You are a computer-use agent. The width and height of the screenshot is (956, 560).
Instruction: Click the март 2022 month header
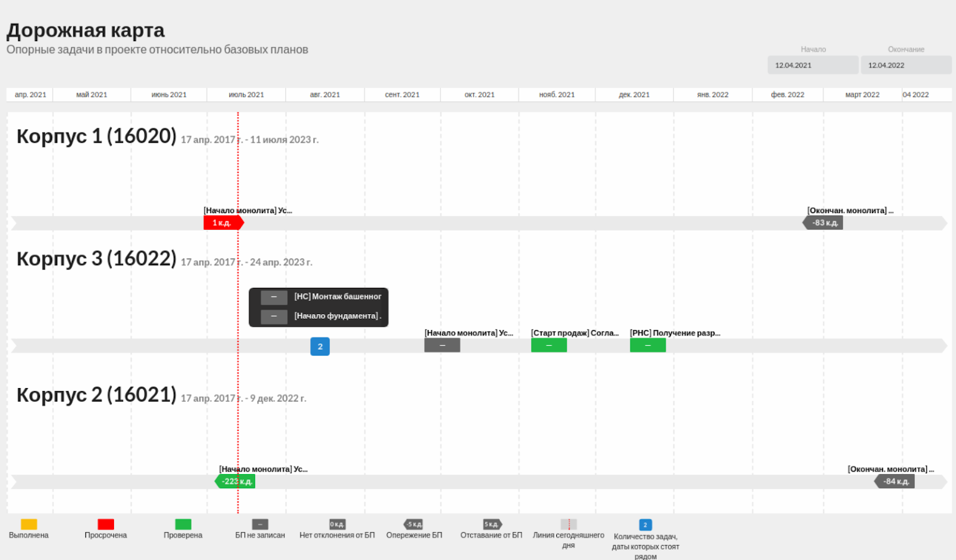pos(862,95)
